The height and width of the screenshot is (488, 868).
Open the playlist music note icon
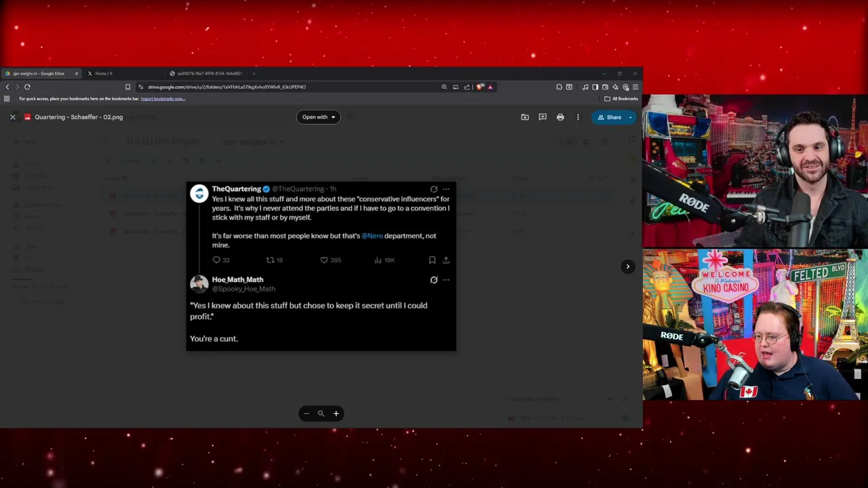click(x=585, y=87)
